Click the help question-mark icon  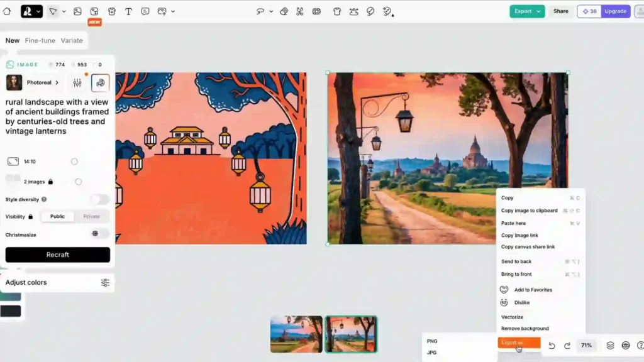(640, 345)
